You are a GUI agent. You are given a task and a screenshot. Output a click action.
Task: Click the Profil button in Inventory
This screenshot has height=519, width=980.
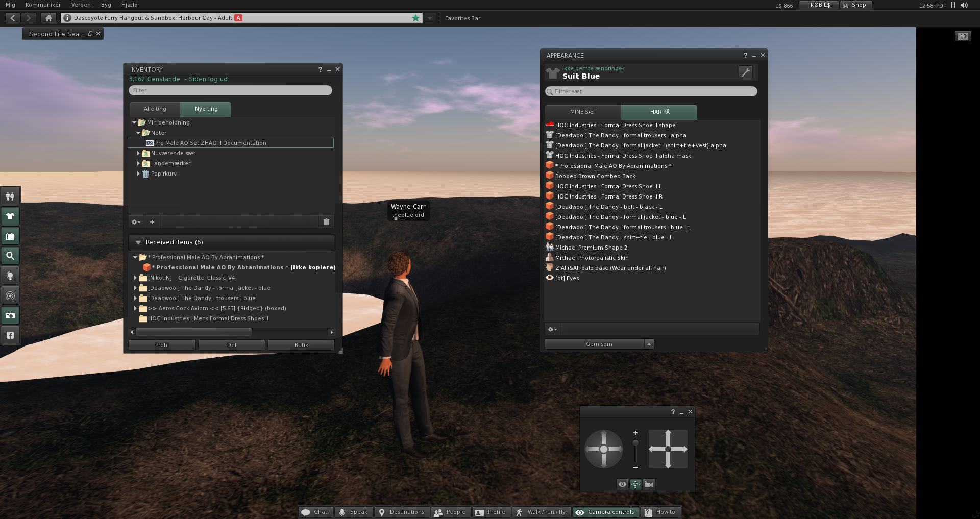click(162, 345)
